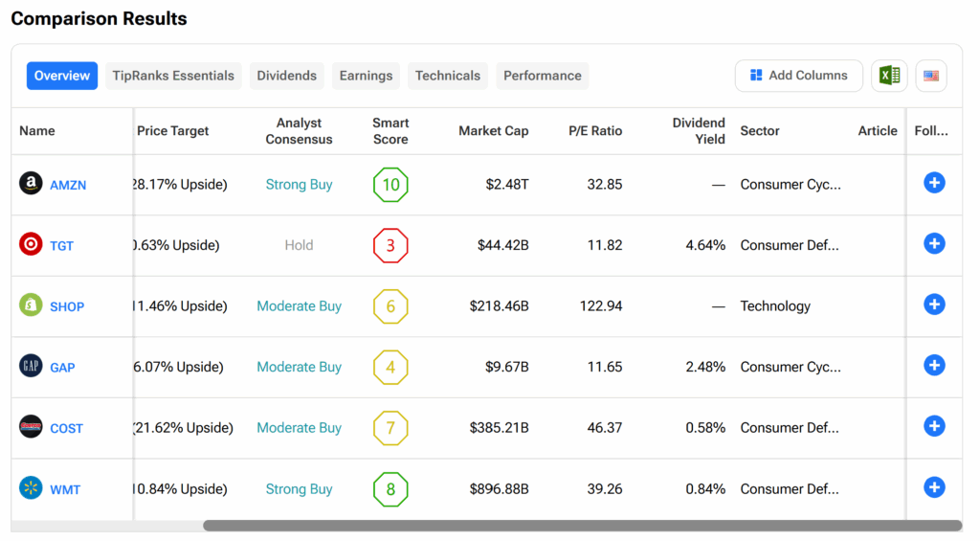Click Walmart's Strong Buy consensus link
This screenshot has width=980, height=541.
(x=299, y=489)
